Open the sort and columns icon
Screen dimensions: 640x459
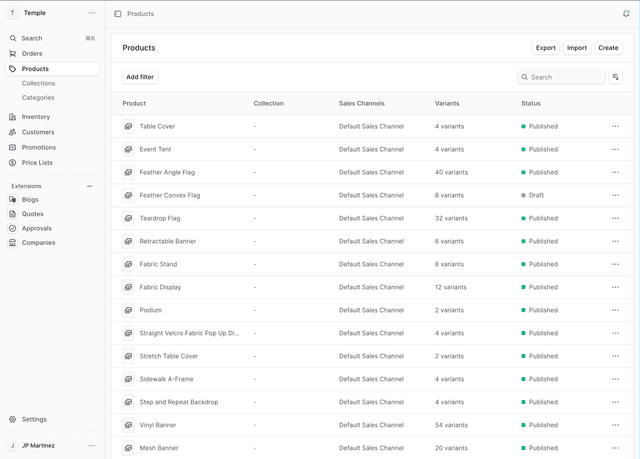click(616, 77)
